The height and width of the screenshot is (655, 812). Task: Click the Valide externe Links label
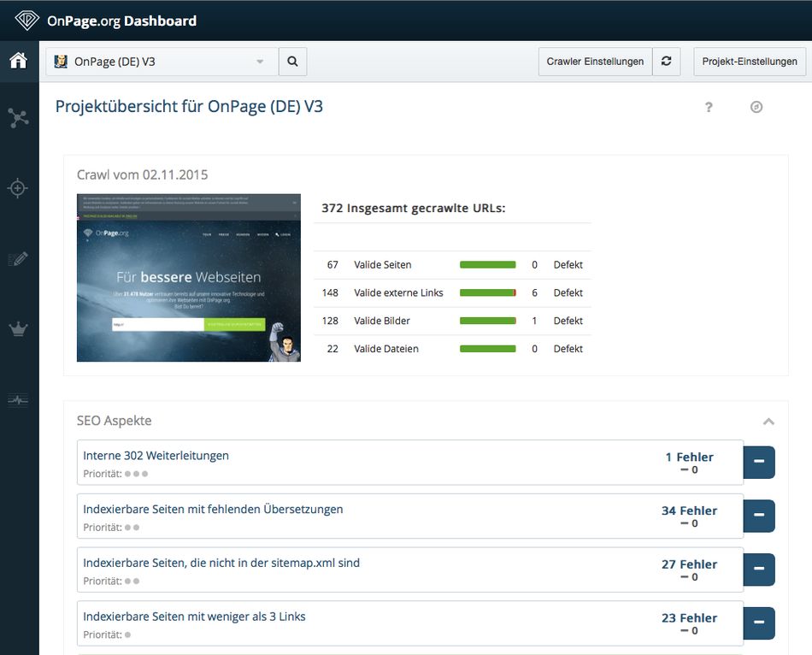399,292
